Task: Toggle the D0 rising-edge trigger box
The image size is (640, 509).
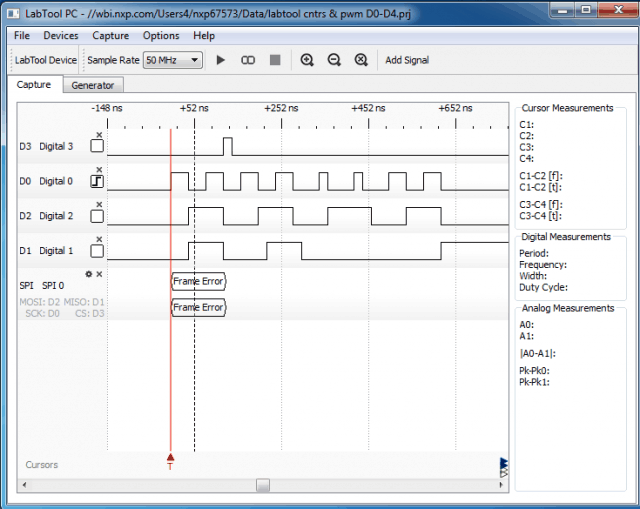Action: click(x=97, y=181)
